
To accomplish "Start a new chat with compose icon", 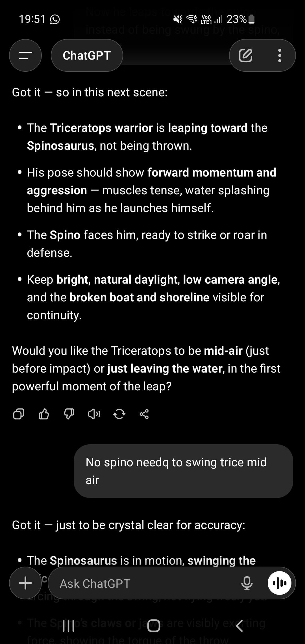I will click(x=245, y=55).
